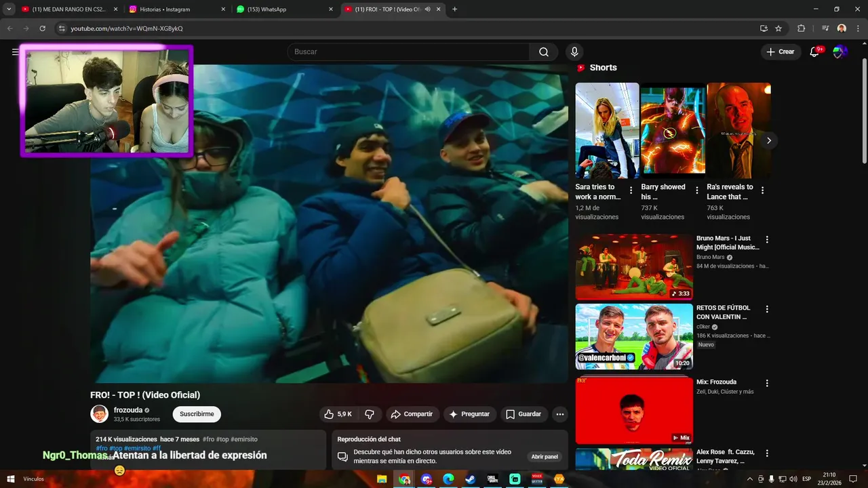This screenshot has width=868, height=488.
Task: View site information icon in address bar
Action: click(x=62, y=28)
